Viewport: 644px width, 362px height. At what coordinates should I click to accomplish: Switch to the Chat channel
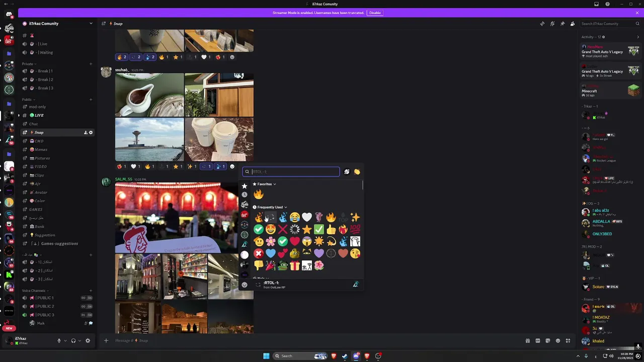click(57, 124)
